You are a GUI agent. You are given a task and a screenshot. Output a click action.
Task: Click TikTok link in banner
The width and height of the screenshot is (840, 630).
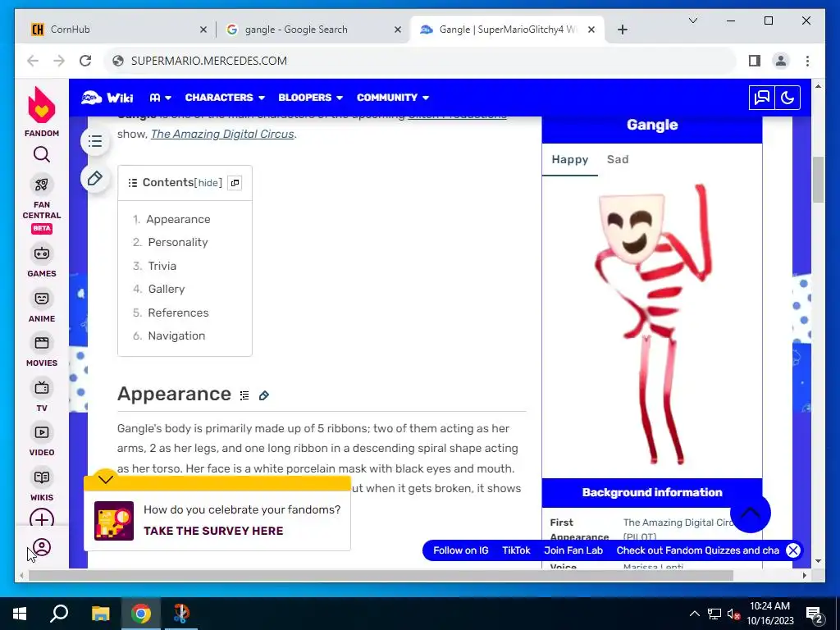pos(516,550)
